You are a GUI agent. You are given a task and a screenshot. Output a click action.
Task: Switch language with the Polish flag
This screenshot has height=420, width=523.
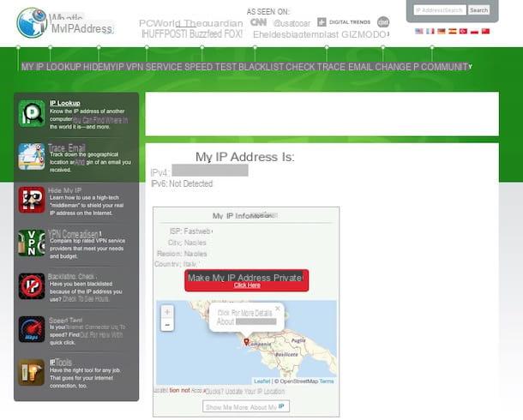[x=474, y=32]
